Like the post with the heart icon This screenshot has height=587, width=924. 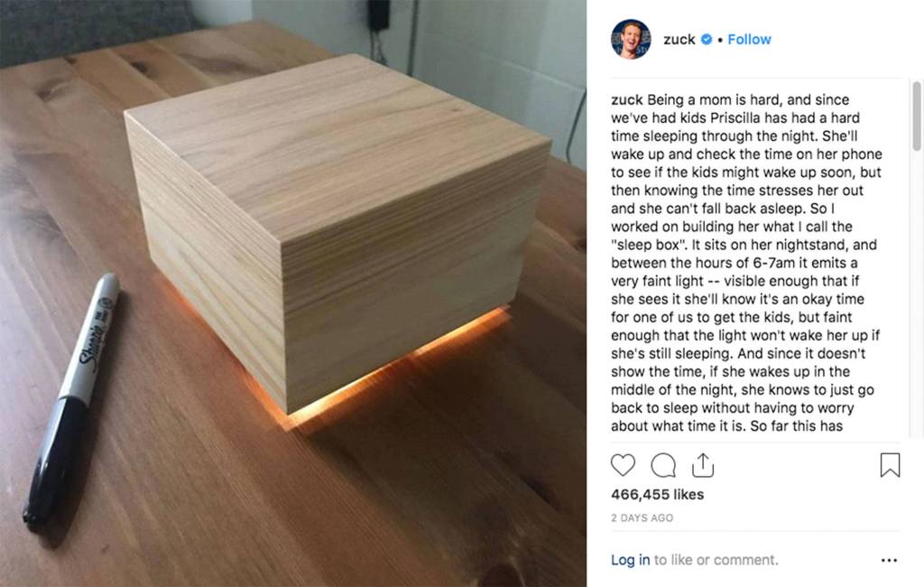[623, 465]
